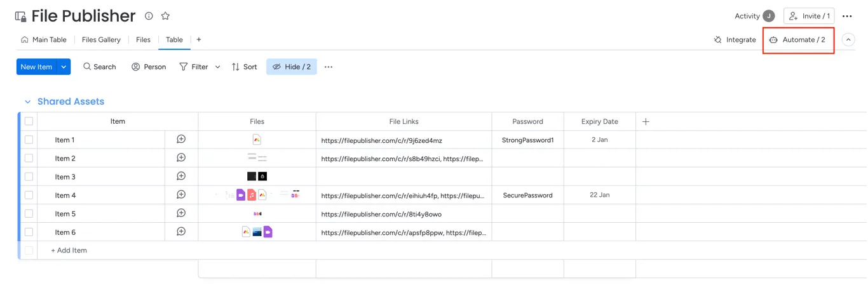This screenshot has height=292, width=868.
Task: Expand the Filter dropdown chevron
Action: pyautogui.click(x=217, y=67)
